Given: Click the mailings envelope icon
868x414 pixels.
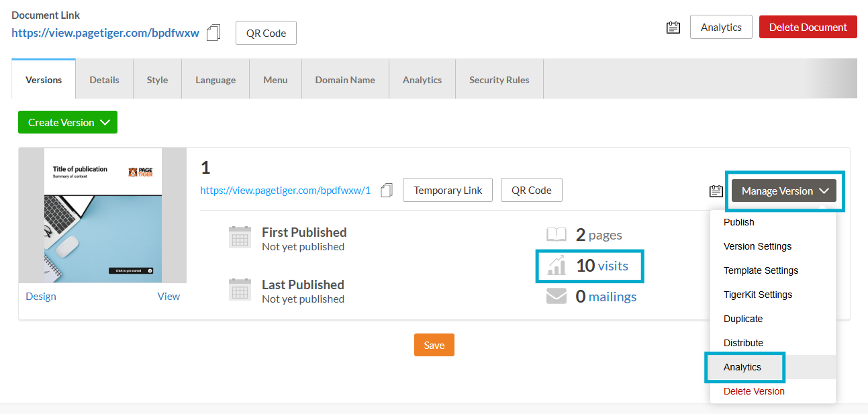Looking at the screenshot, I should pos(557,297).
